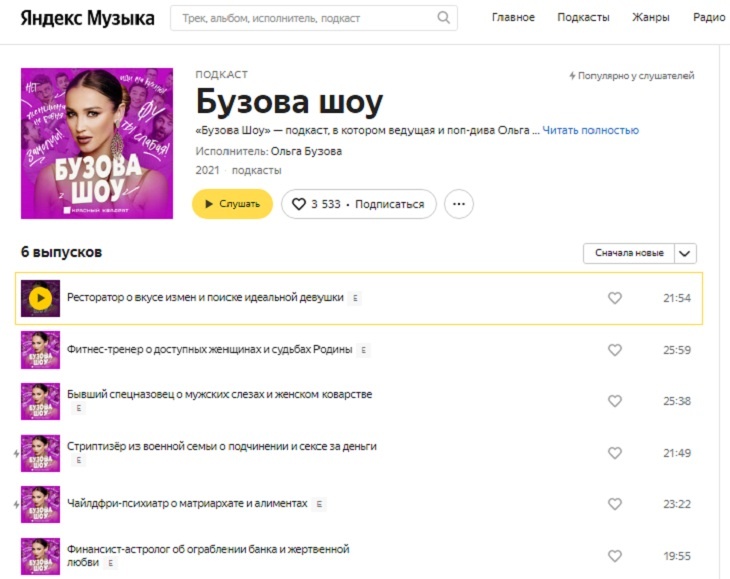Heart the Чайлдфри-психиатр episode
Image resolution: width=730 pixels, height=579 pixels.
(615, 504)
